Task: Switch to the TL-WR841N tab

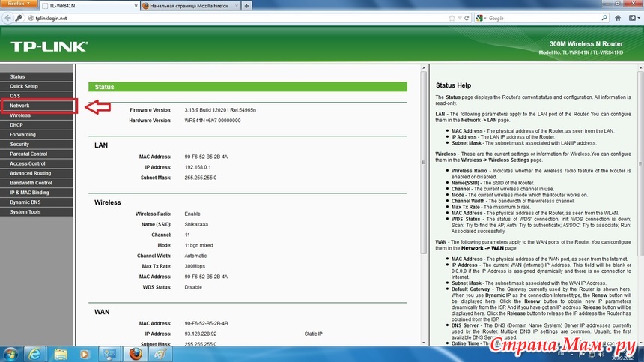Action: (89, 6)
